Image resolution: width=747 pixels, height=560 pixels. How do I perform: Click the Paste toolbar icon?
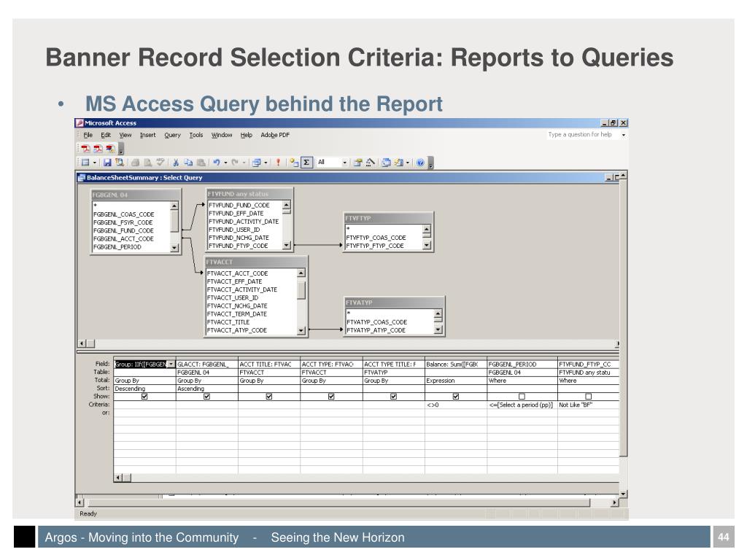coord(201,163)
